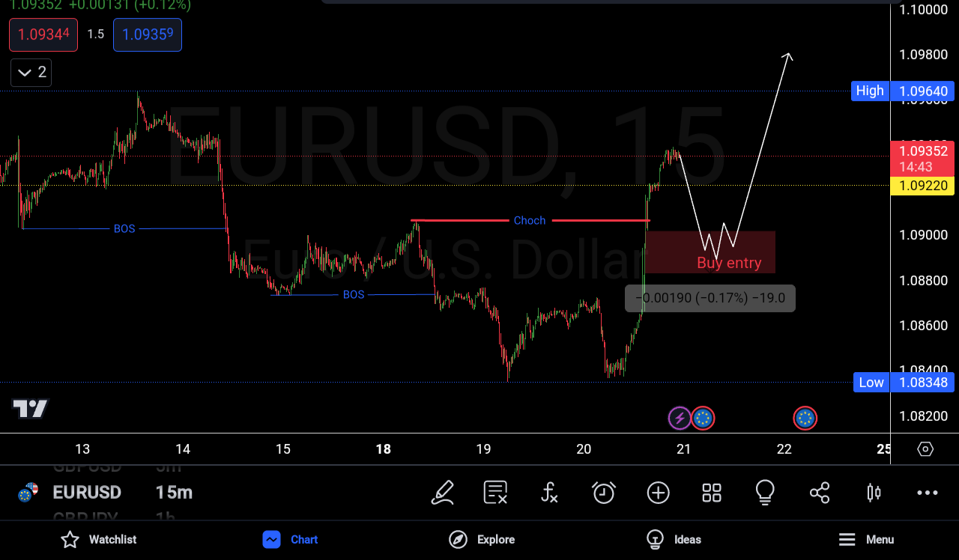
Task: Change chart type via candlestick icon
Action: click(874, 493)
